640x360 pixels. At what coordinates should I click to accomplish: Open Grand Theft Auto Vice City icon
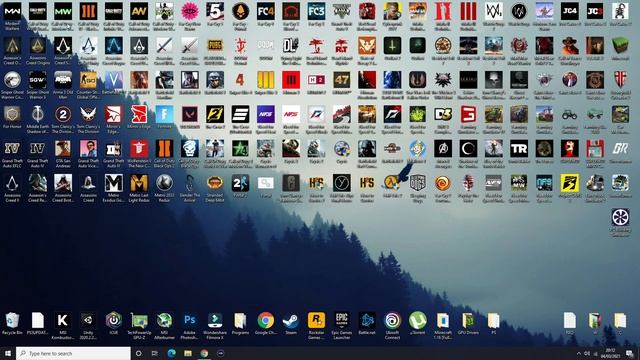pos(88,149)
